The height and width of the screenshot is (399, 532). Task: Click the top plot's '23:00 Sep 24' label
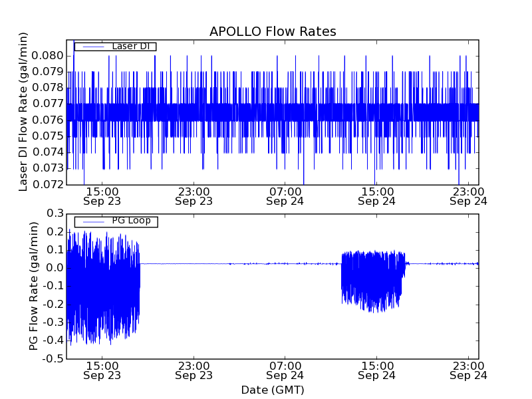(x=468, y=196)
